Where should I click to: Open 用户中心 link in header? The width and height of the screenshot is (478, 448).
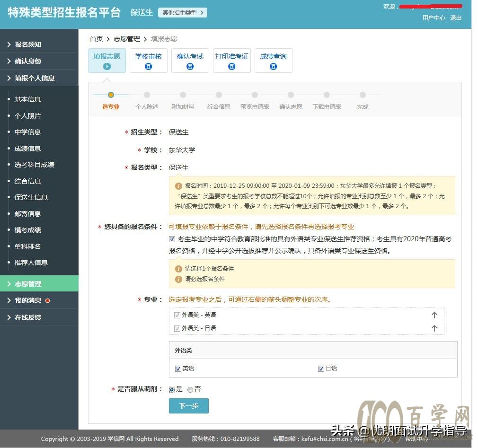pyautogui.click(x=434, y=18)
